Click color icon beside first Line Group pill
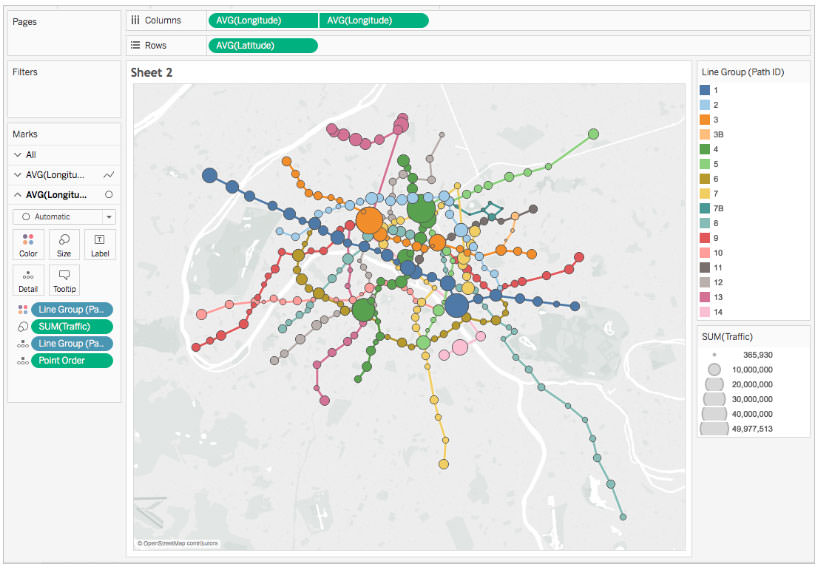 click(x=21, y=310)
